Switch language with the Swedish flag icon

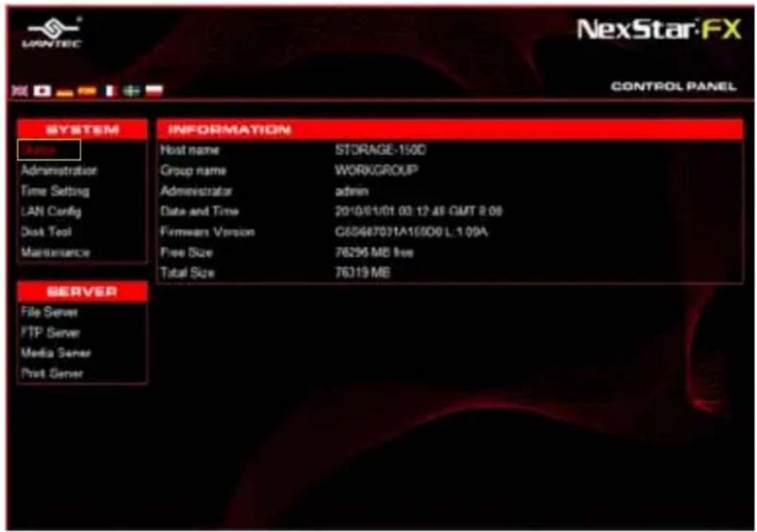tap(131, 91)
